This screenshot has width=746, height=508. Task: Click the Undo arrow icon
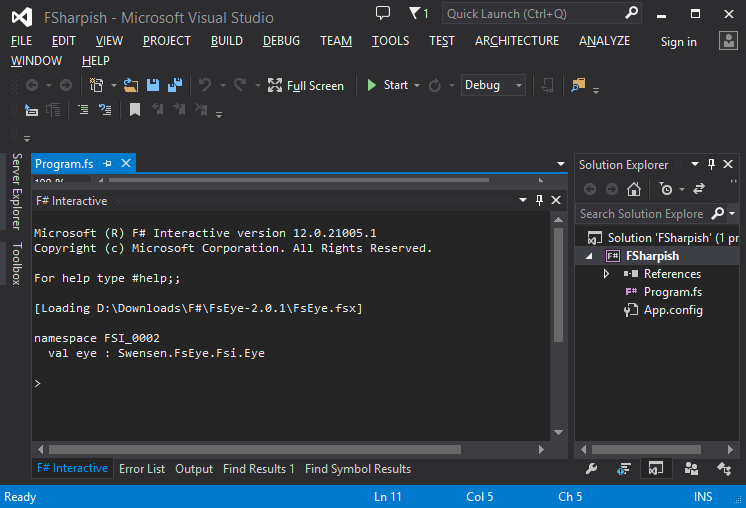(205, 85)
